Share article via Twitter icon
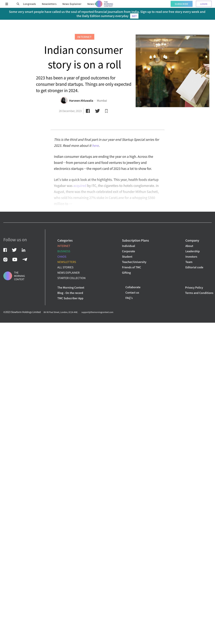The width and height of the screenshot is (215, 644). [x=97, y=111]
